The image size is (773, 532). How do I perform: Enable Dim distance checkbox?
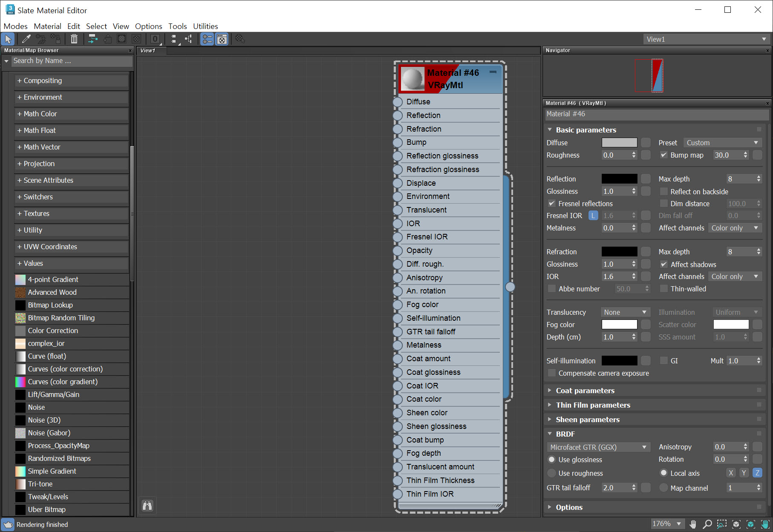pyautogui.click(x=663, y=204)
